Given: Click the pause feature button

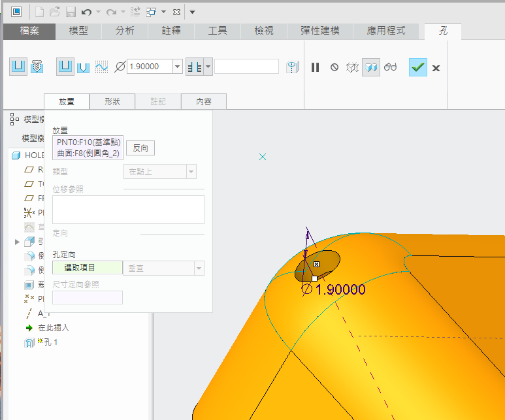Looking at the screenshot, I should [316, 67].
